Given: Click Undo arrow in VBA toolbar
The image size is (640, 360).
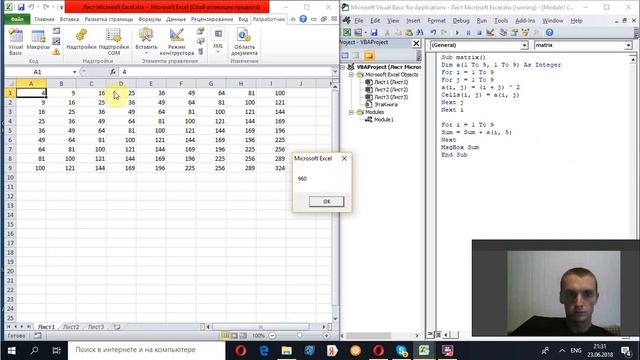Looking at the screenshot, I should (433, 32).
